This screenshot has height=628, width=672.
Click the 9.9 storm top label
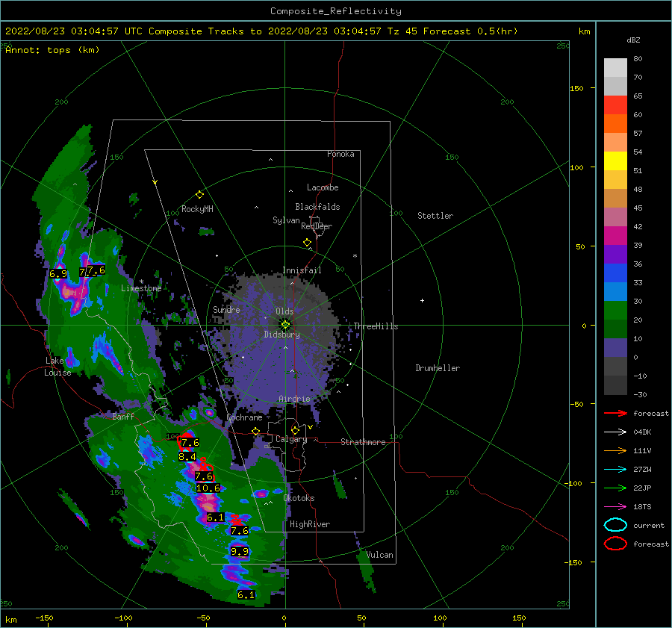click(x=240, y=551)
